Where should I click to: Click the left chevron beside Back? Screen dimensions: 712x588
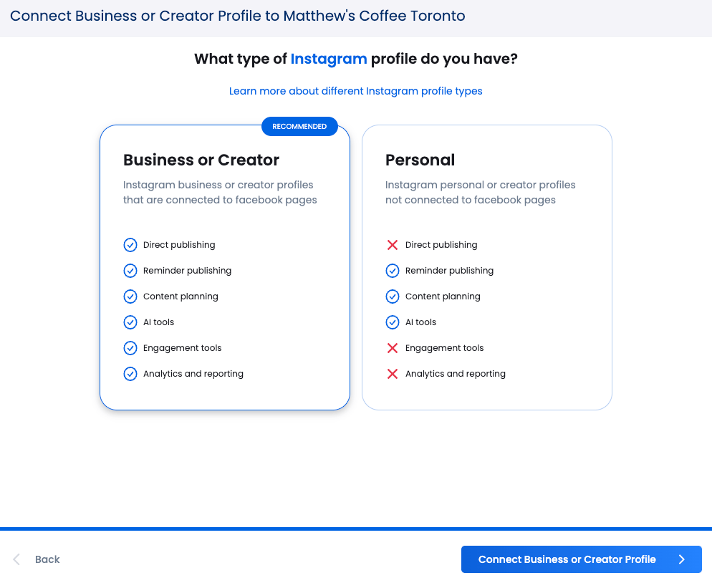pos(16,559)
